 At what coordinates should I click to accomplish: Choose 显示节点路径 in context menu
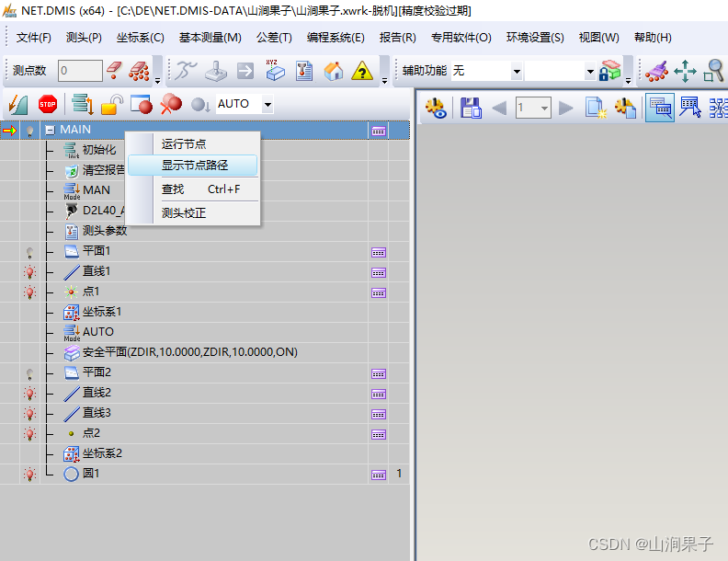[x=192, y=166]
